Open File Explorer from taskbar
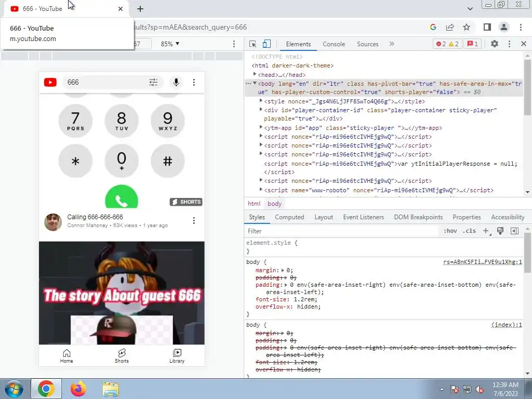The width and height of the screenshot is (532, 399). tap(111, 389)
